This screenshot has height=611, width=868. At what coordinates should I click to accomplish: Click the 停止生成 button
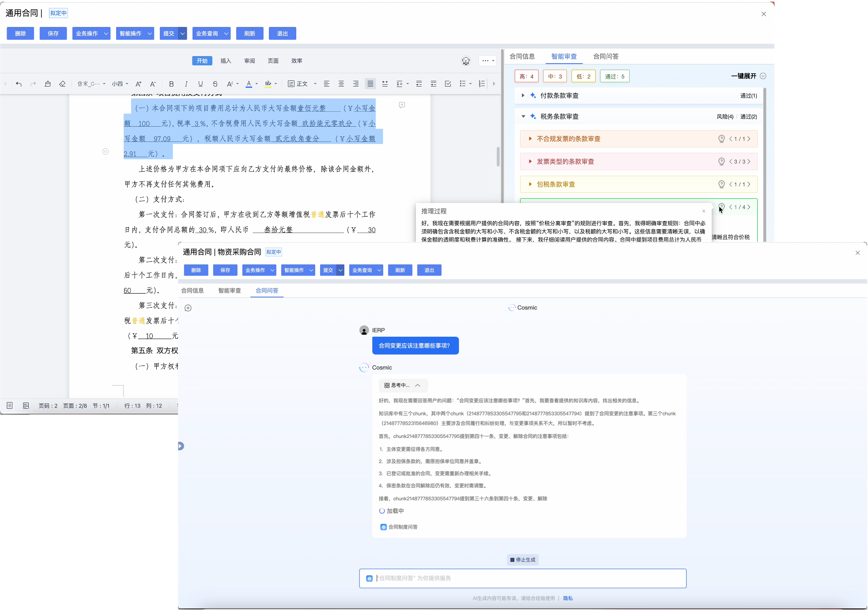523,560
